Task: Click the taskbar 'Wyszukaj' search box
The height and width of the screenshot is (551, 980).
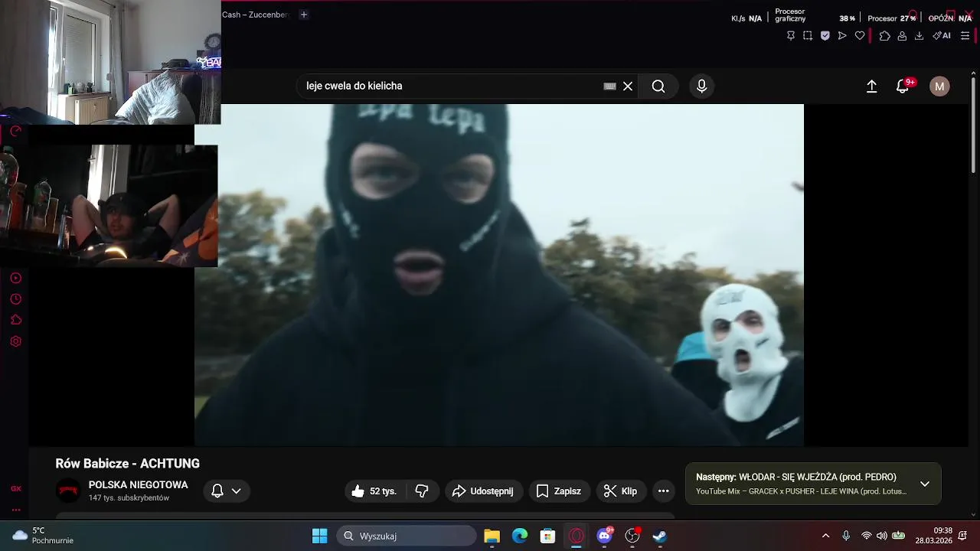Action: click(407, 536)
